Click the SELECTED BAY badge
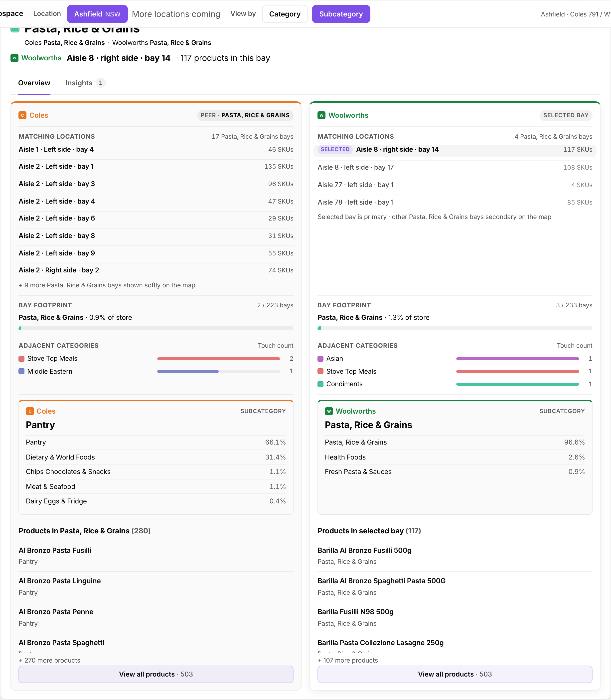The width and height of the screenshot is (611, 700). pos(566,115)
